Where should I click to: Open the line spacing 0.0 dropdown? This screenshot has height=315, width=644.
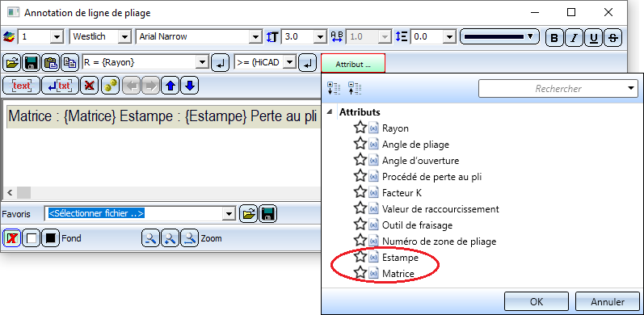tap(450, 36)
